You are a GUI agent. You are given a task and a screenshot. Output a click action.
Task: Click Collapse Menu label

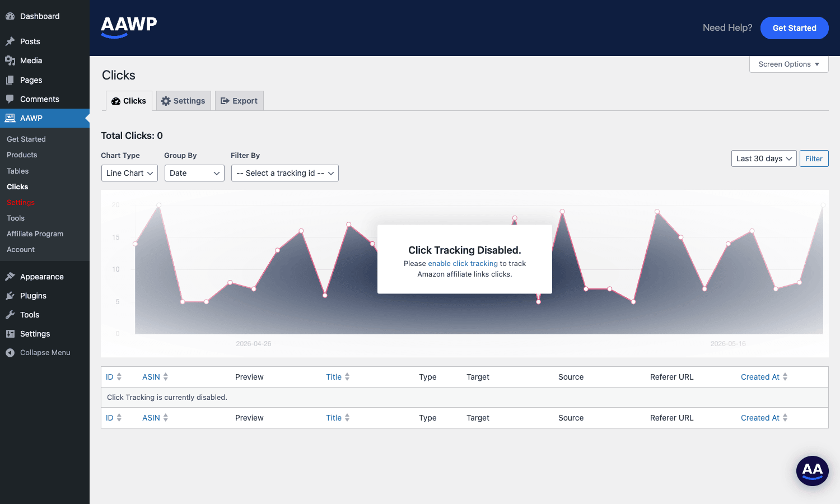point(45,353)
